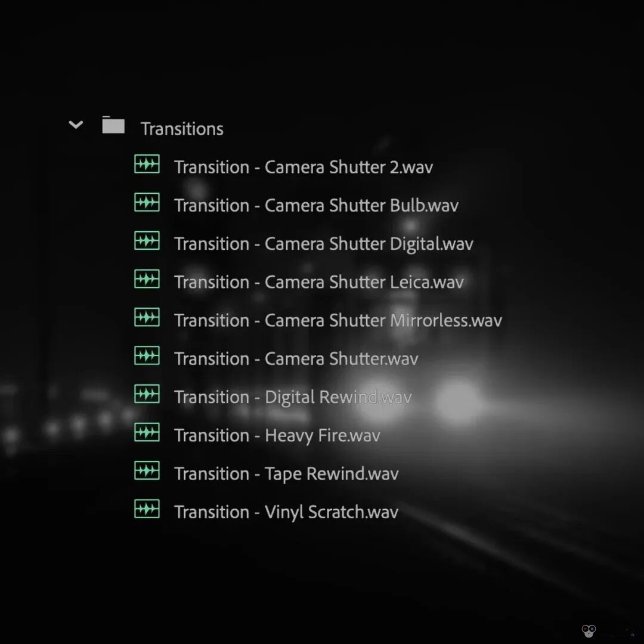Select file name Transition - Camera Shutter 2.wav
The image size is (644, 644).
[x=304, y=167]
